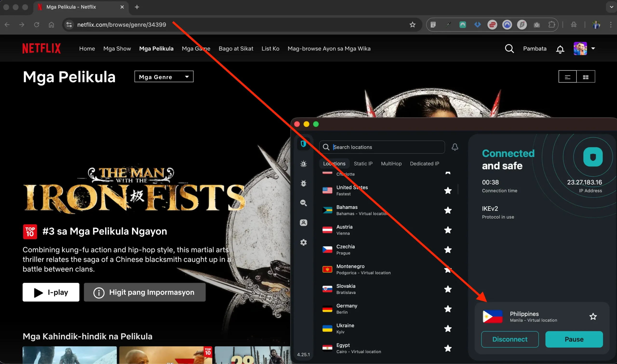Open the Alert feature in the VPN sidebar
Screen dimensions: 617x364
[x=304, y=164]
